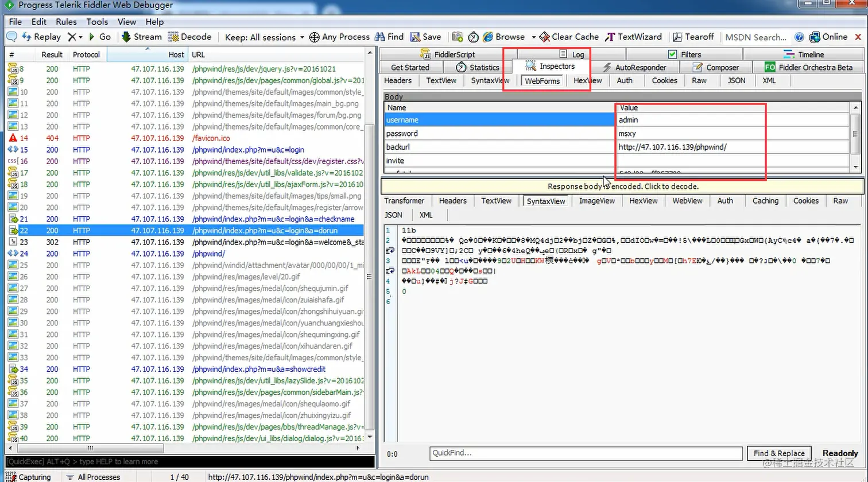Select session 15 with login URL
The width and height of the screenshot is (868, 482).
click(185, 150)
